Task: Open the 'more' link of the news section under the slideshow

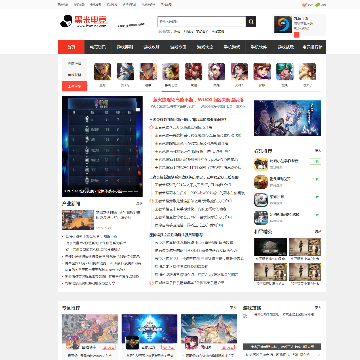Action: 139,203
